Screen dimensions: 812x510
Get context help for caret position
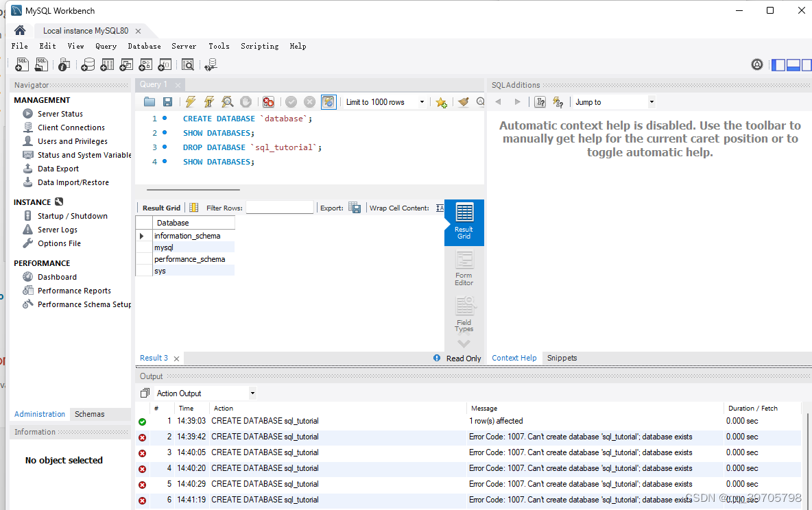click(x=540, y=102)
